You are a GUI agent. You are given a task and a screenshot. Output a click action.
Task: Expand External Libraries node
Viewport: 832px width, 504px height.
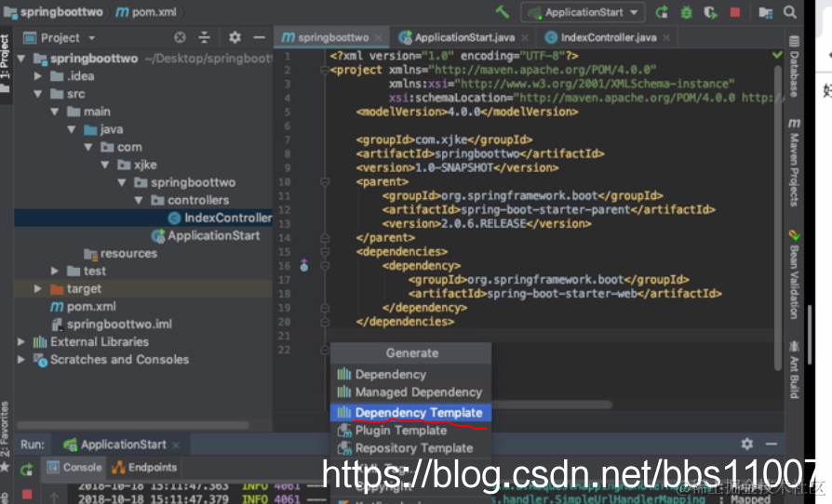tap(21, 342)
